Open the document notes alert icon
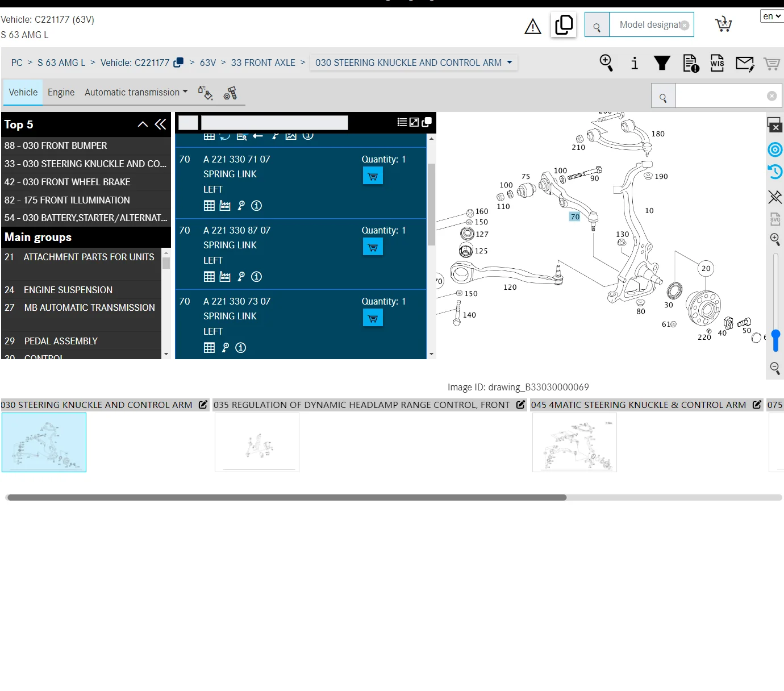 click(x=691, y=63)
